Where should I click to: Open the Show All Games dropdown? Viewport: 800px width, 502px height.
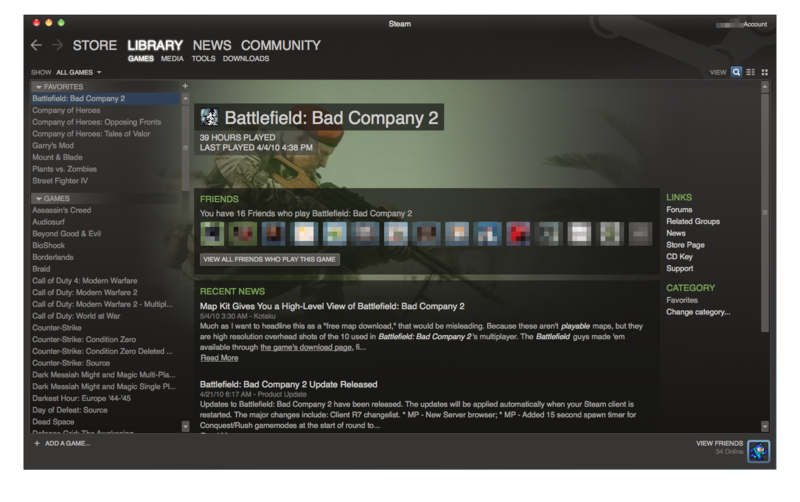79,72
